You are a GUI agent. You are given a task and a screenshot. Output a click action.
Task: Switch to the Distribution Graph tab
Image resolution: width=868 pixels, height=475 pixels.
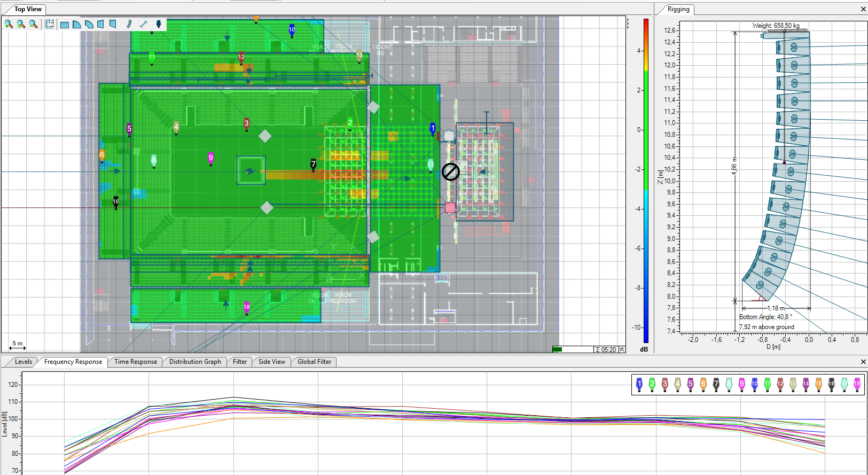(x=195, y=362)
